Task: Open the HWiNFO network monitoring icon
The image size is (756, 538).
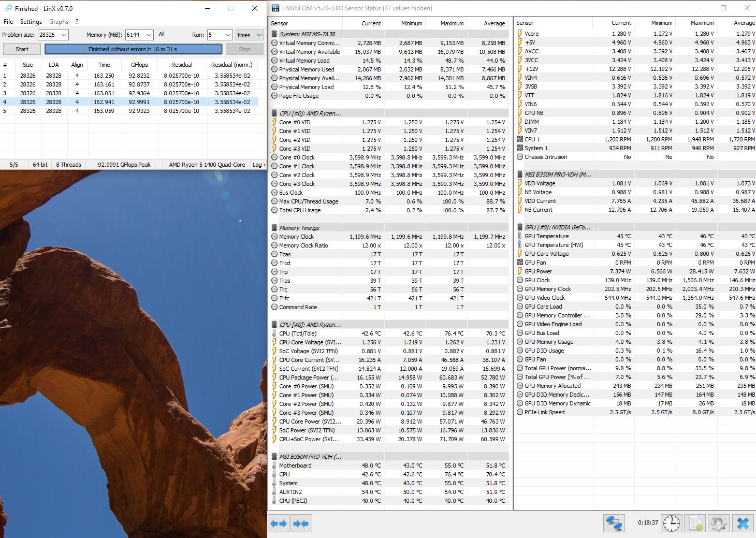Action: click(x=614, y=524)
